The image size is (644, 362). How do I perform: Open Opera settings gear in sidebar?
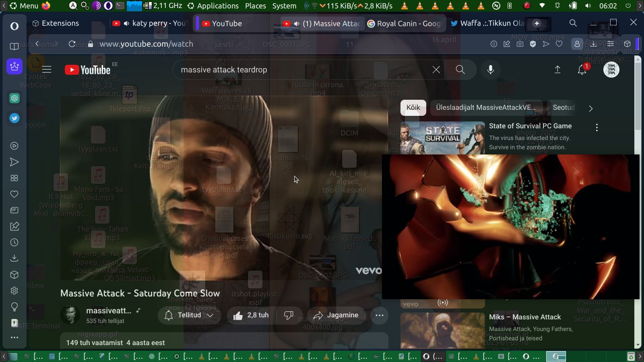14,291
